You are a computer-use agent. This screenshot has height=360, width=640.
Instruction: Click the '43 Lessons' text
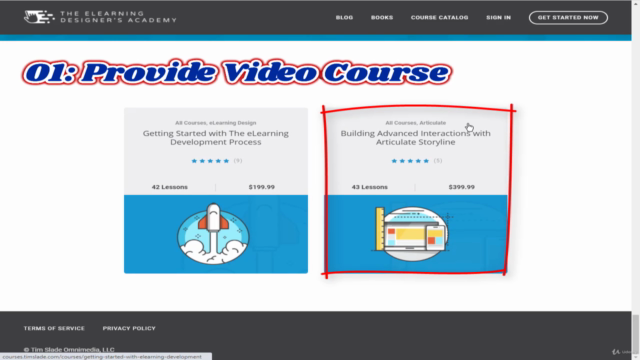click(369, 187)
